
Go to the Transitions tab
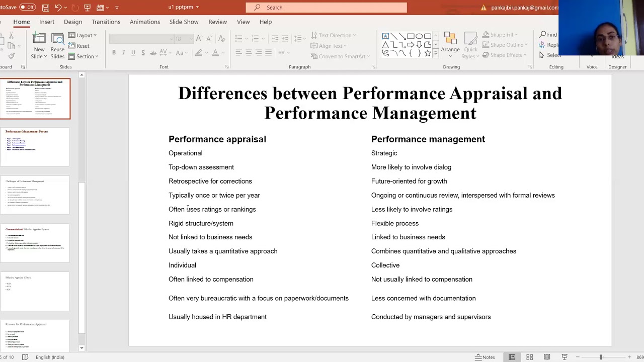[106, 22]
